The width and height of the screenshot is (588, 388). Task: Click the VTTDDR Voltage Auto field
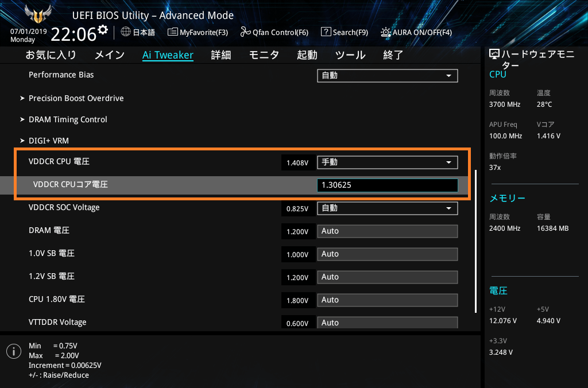[388, 323]
